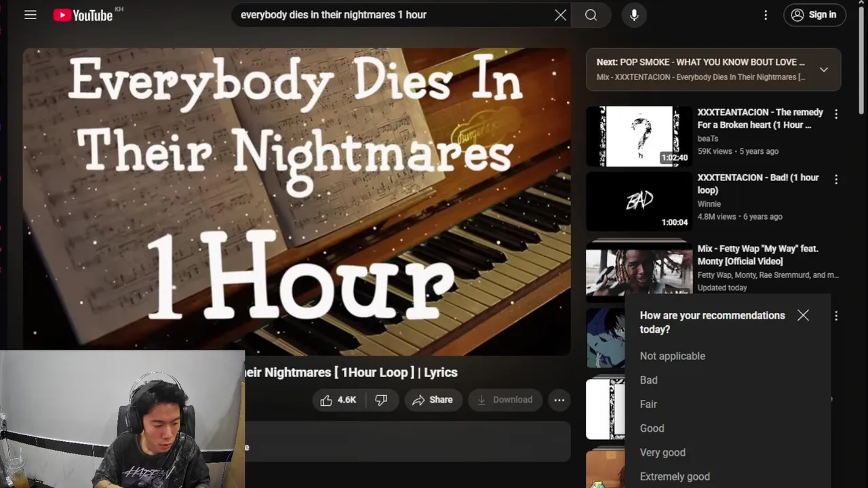868x488 pixels.
Task: Open options for video behind survey
Action: [x=836, y=316]
